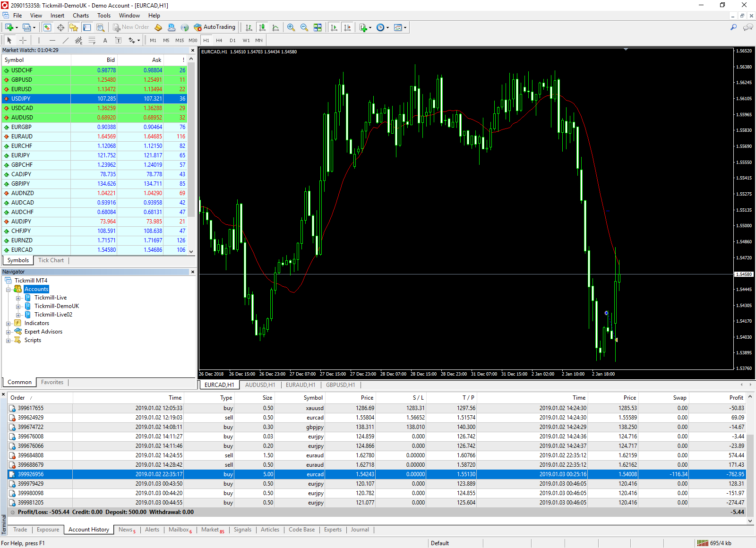
Task: Open the Data Window icon
Action: (x=60, y=27)
